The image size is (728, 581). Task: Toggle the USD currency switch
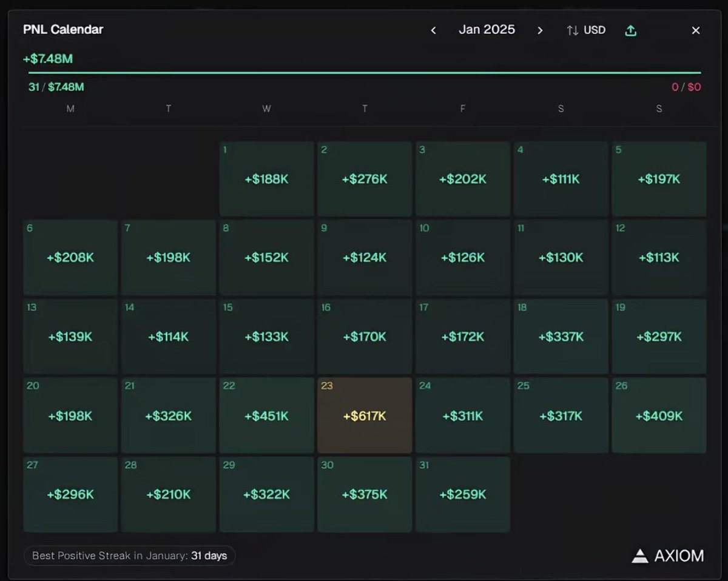586,30
